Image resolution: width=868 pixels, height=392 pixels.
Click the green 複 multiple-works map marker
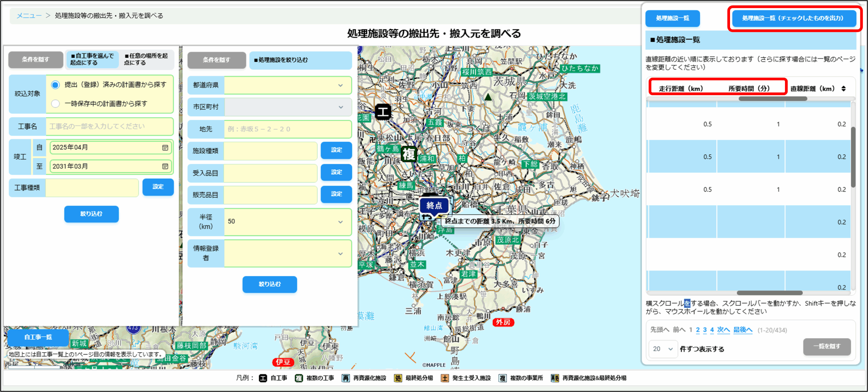(x=409, y=154)
